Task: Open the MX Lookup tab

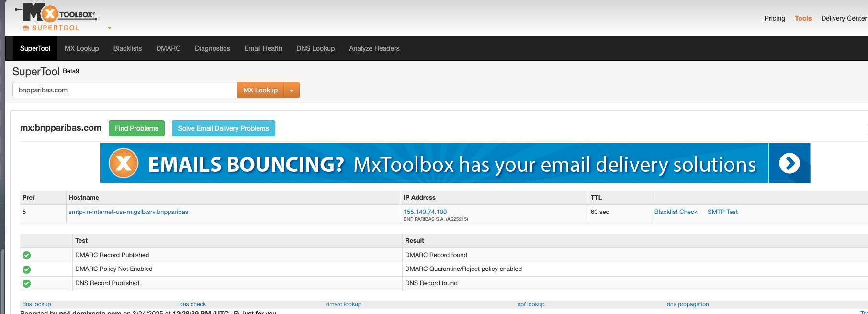Action: pos(82,48)
